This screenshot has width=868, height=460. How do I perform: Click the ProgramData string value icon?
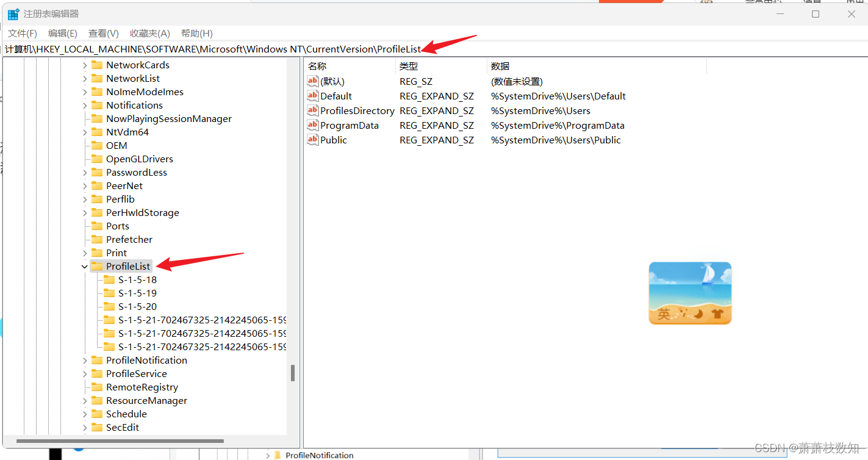point(313,125)
